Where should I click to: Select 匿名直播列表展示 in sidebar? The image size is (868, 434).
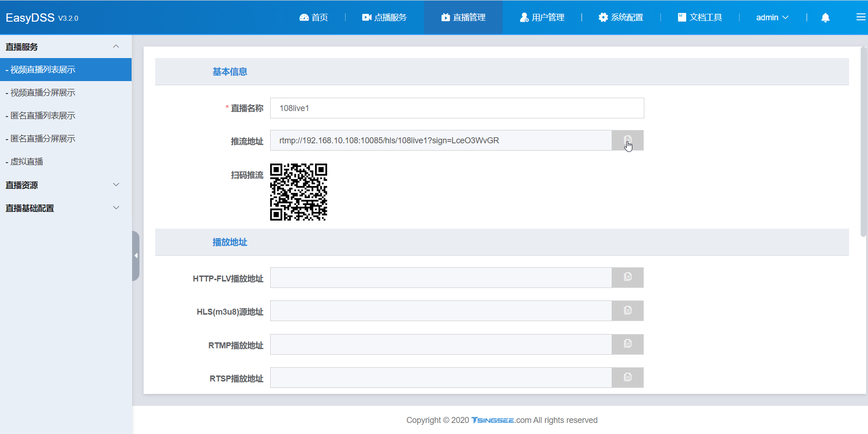pyautogui.click(x=66, y=116)
